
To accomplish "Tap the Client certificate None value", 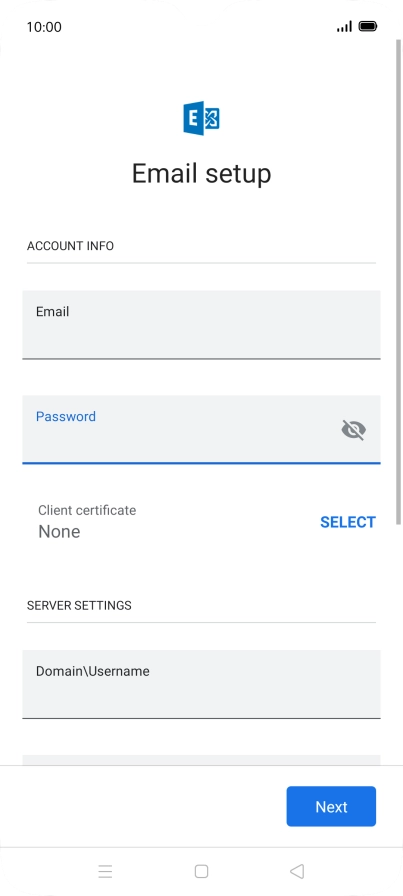I will pos(59,531).
